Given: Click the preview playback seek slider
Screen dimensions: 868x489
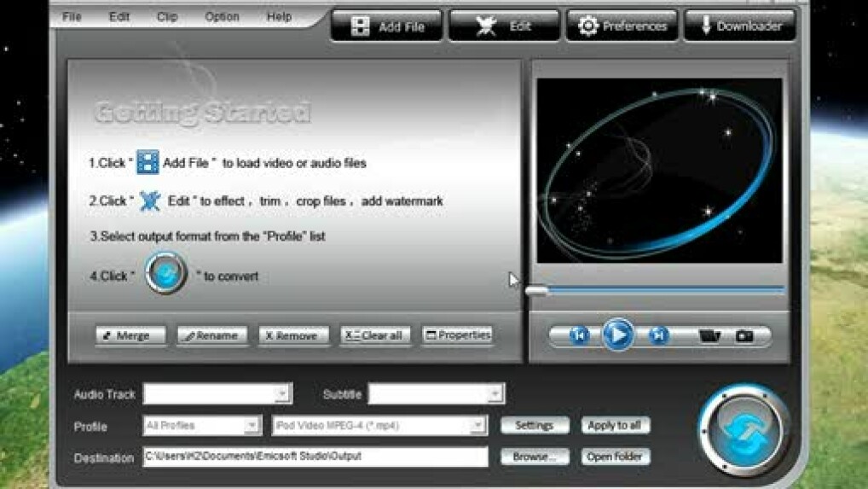Looking at the screenshot, I should coord(655,291).
